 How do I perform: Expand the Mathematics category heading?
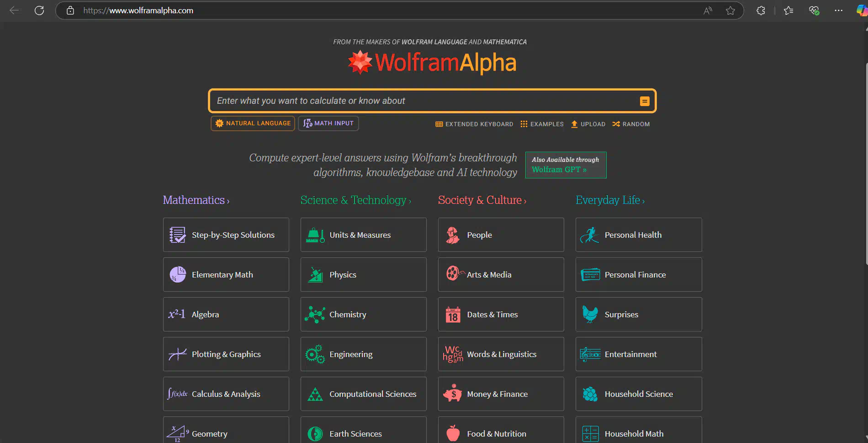196,200
